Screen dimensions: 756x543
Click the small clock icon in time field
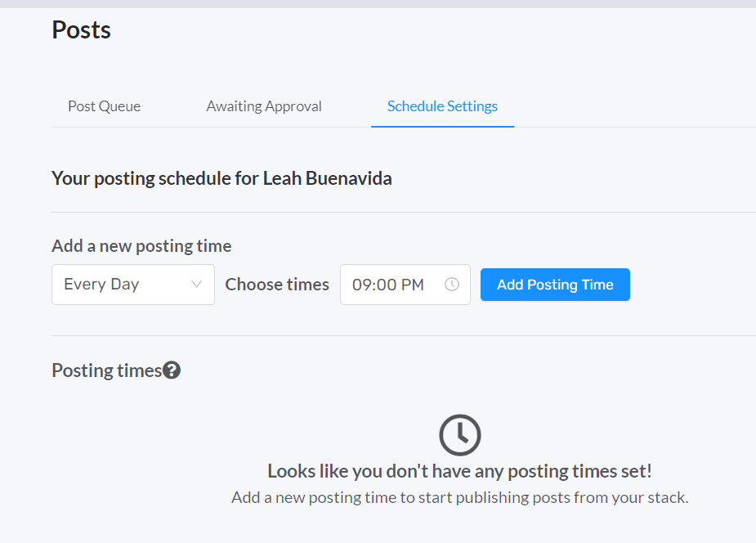tap(452, 285)
